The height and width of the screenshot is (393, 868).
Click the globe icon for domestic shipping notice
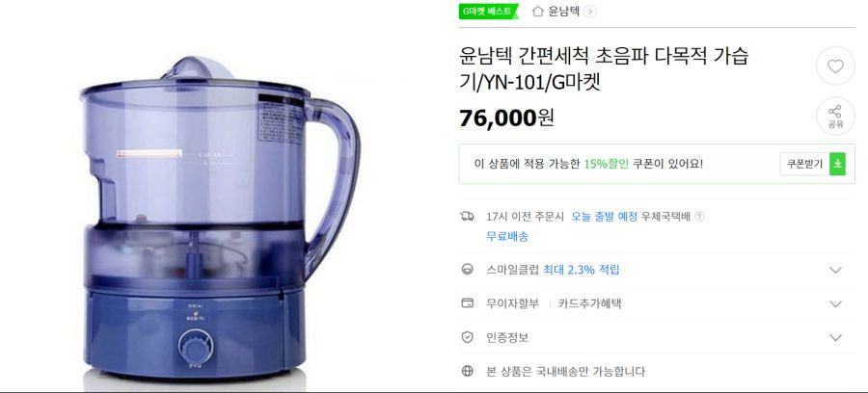point(467,371)
